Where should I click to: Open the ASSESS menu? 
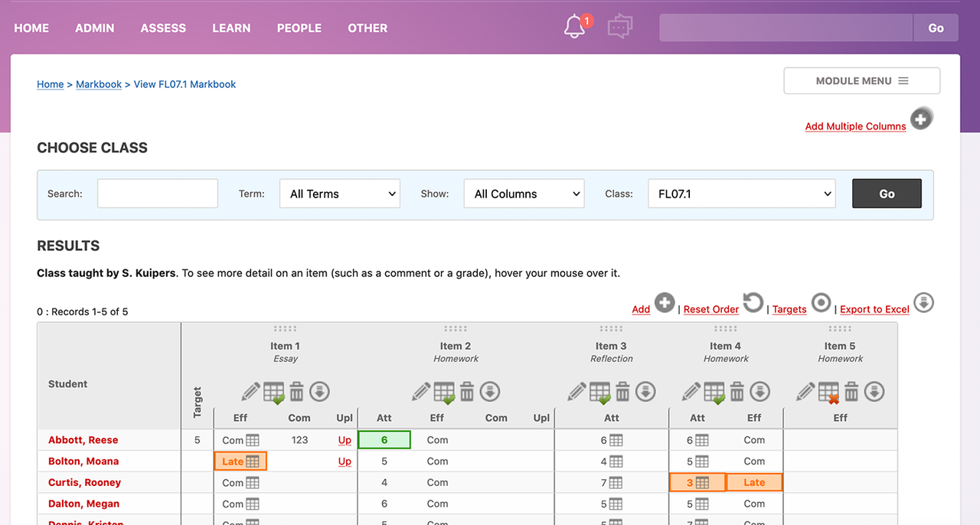[x=163, y=28]
